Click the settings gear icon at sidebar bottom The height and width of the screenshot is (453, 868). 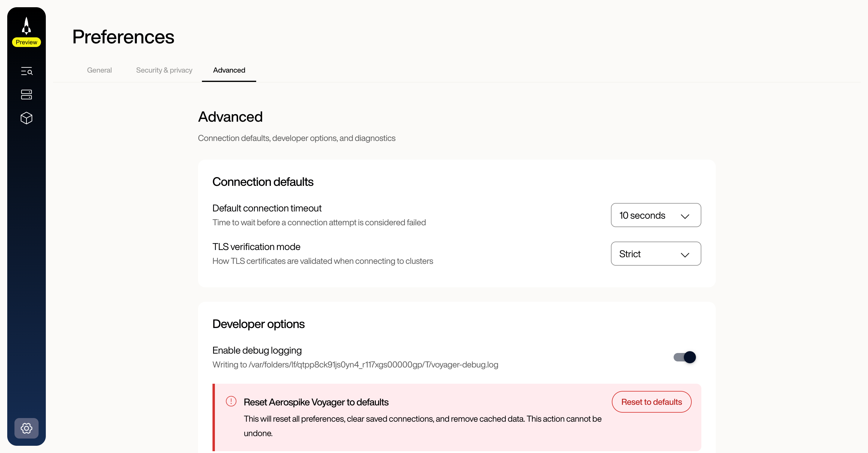coord(26,428)
